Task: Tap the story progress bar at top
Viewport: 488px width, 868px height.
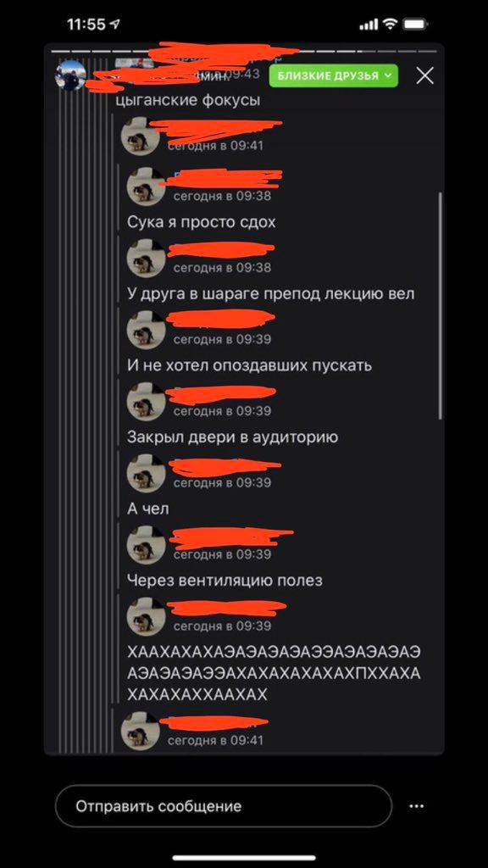Action: (244, 51)
